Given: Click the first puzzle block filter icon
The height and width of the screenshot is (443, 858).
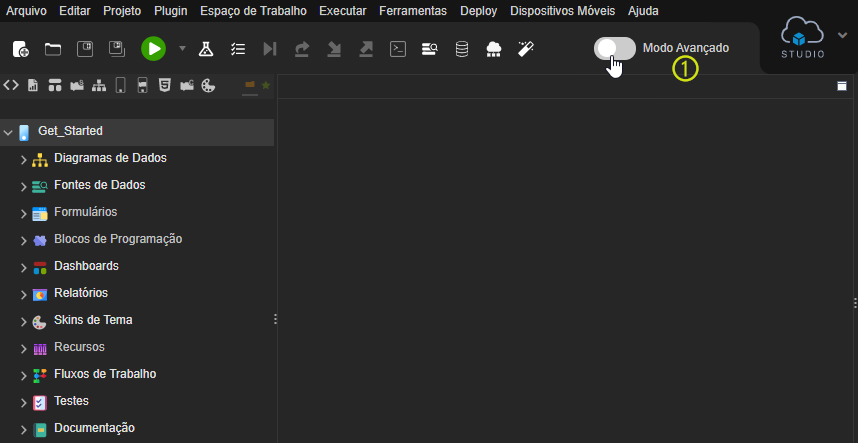Looking at the screenshot, I should pyautogui.click(x=77, y=85).
